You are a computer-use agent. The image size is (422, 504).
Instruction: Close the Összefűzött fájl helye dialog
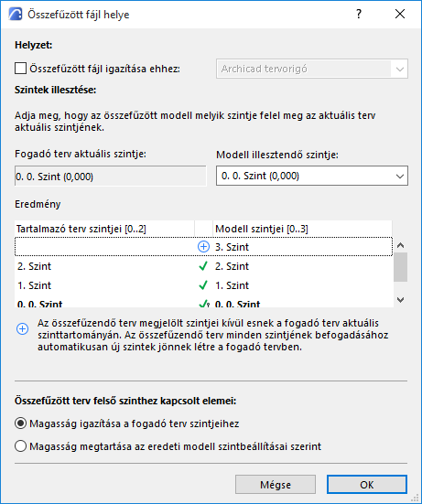[400, 14]
